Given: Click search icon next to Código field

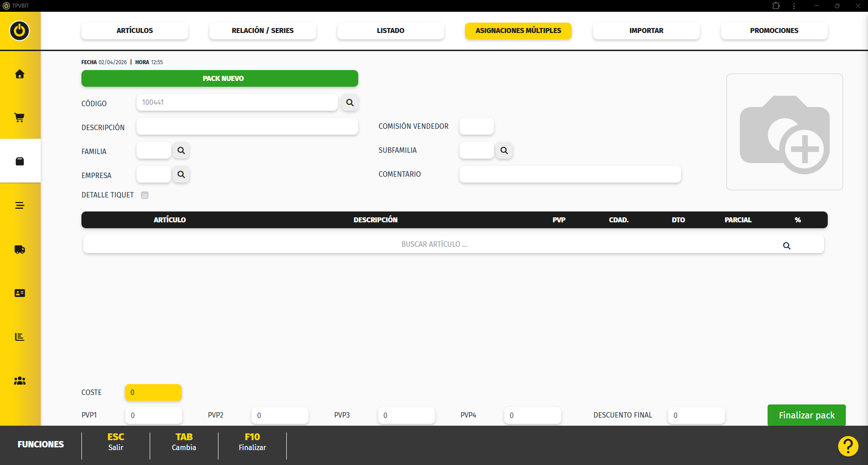Looking at the screenshot, I should [x=350, y=103].
